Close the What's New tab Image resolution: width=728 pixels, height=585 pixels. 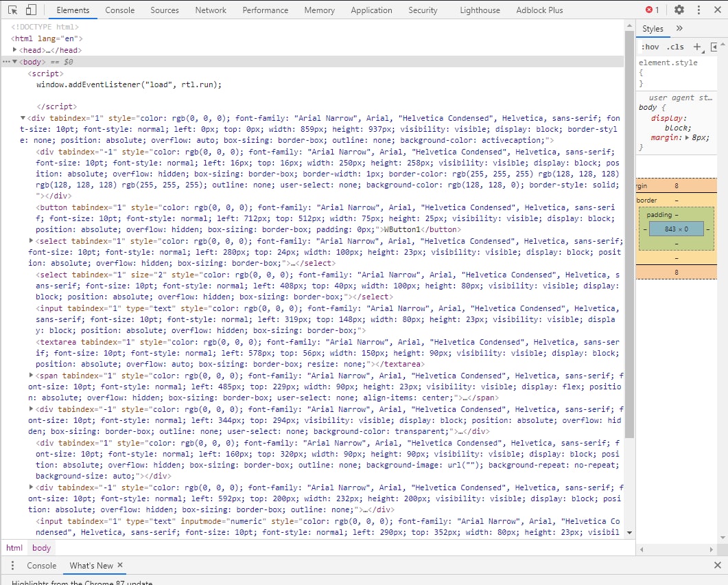pyautogui.click(x=120, y=565)
